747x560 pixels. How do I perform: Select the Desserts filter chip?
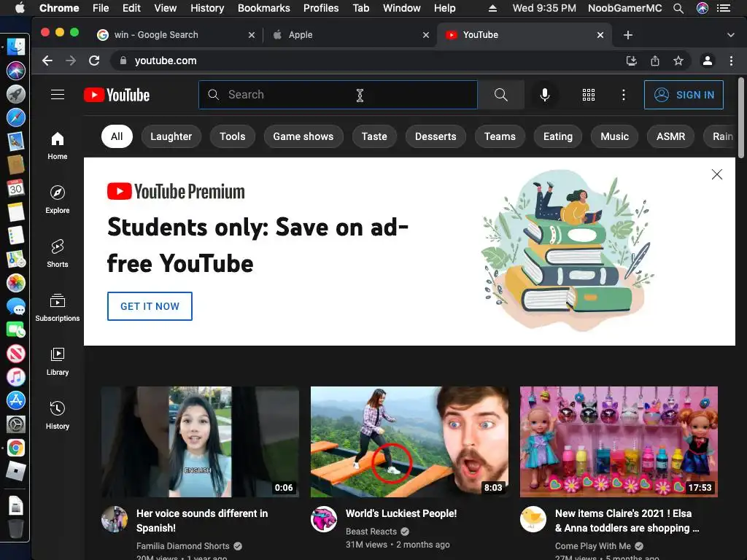(x=436, y=136)
